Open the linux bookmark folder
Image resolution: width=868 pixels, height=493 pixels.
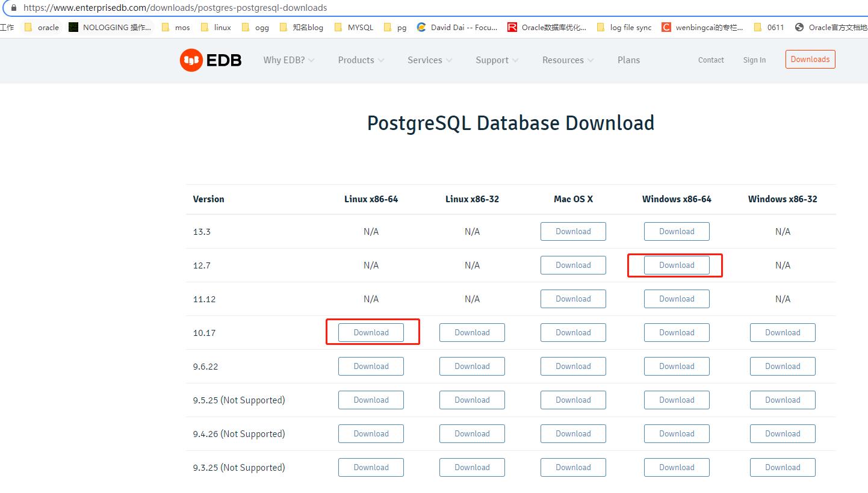[x=215, y=27]
